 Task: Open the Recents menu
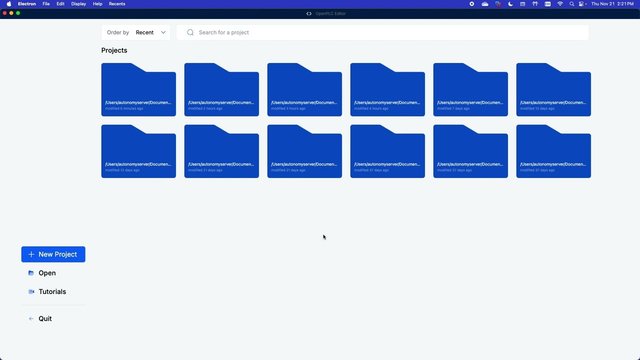[117, 4]
